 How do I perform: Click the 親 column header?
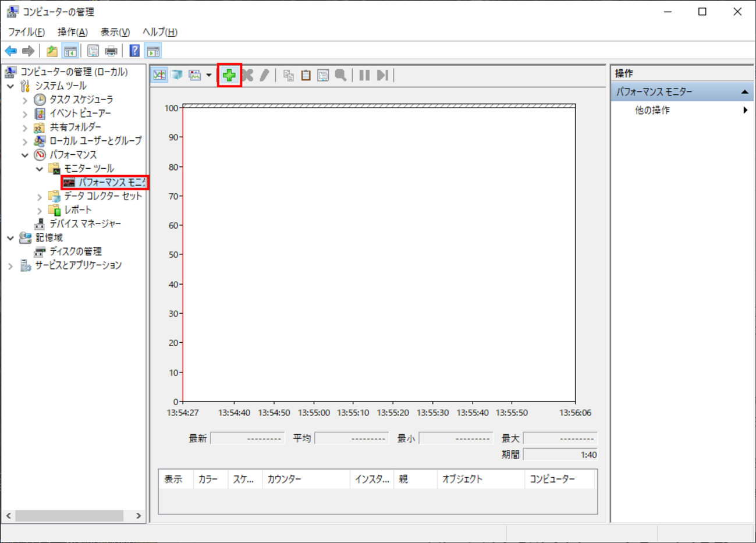[x=416, y=480]
